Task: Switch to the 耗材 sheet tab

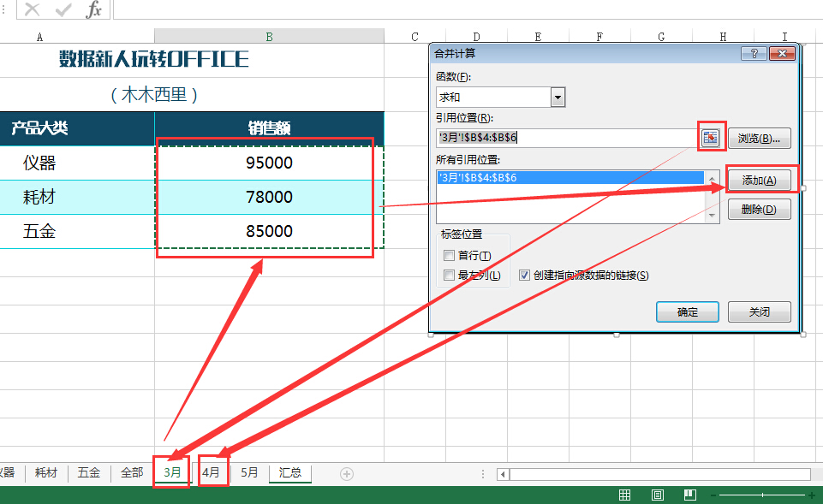Action: point(46,472)
